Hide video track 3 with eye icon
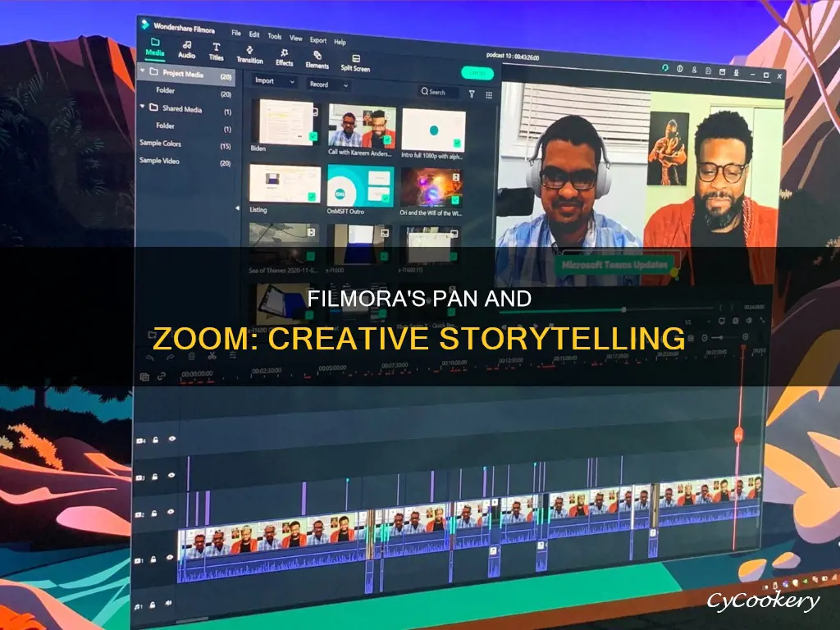Viewport: 840px width, 630px height. (171, 475)
